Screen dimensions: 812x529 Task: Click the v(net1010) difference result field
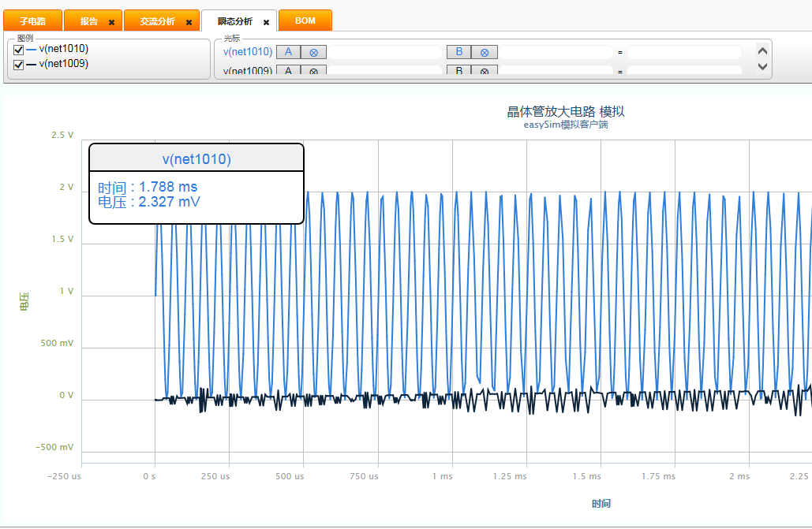click(x=684, y=52)
